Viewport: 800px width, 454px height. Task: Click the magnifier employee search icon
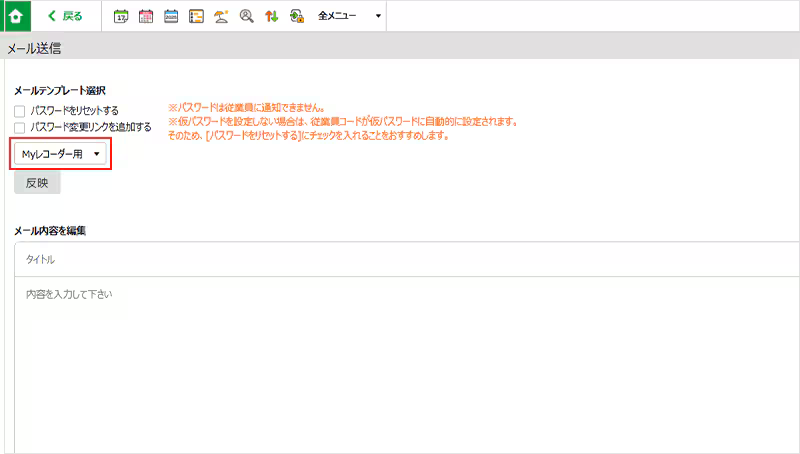click(246, 16)
